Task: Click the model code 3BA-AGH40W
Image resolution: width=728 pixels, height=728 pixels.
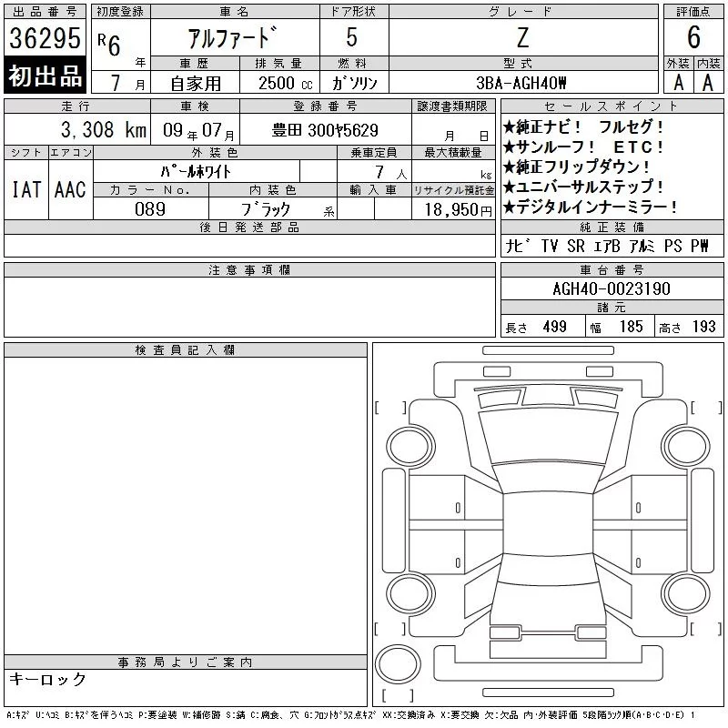Action: [521, 83]
